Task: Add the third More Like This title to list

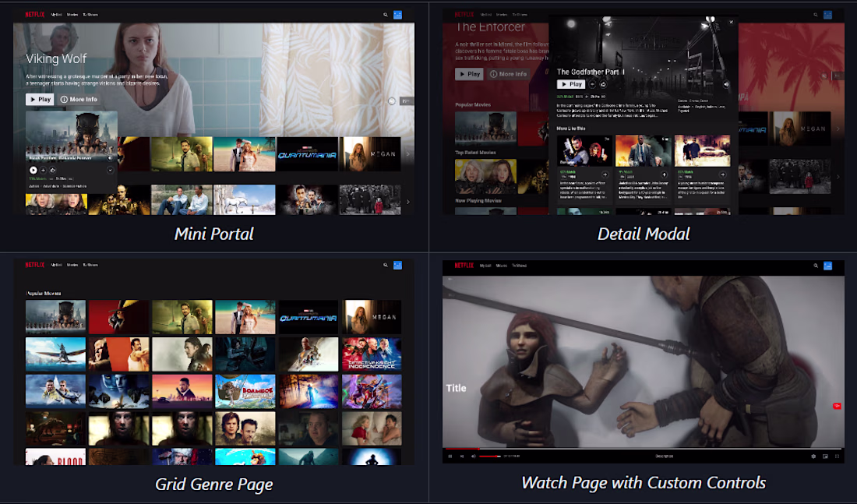Action: [722, 175]
